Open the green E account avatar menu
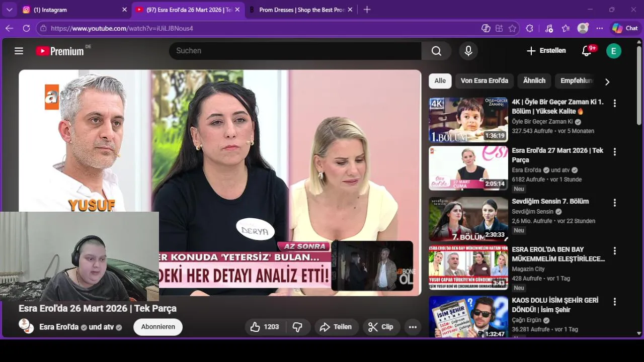The image size is (644, 362). pyautogui.click(x=614, y=51)
